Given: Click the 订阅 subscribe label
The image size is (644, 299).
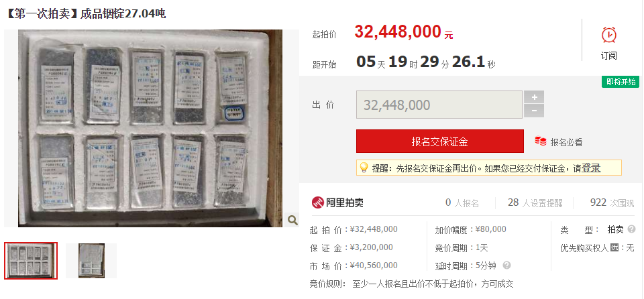Looking at the screenshot, I should click(x=608, y=56).
